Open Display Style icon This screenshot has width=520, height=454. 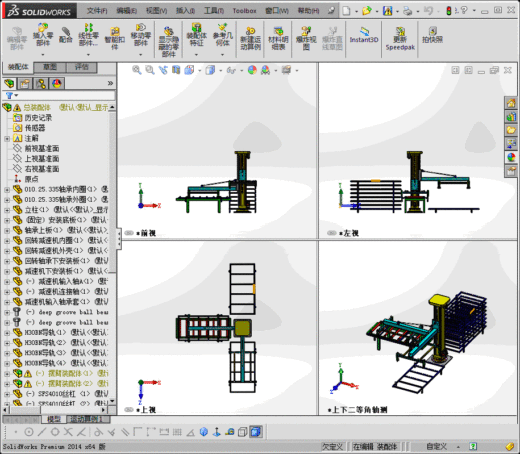click(x=210, y=70)
